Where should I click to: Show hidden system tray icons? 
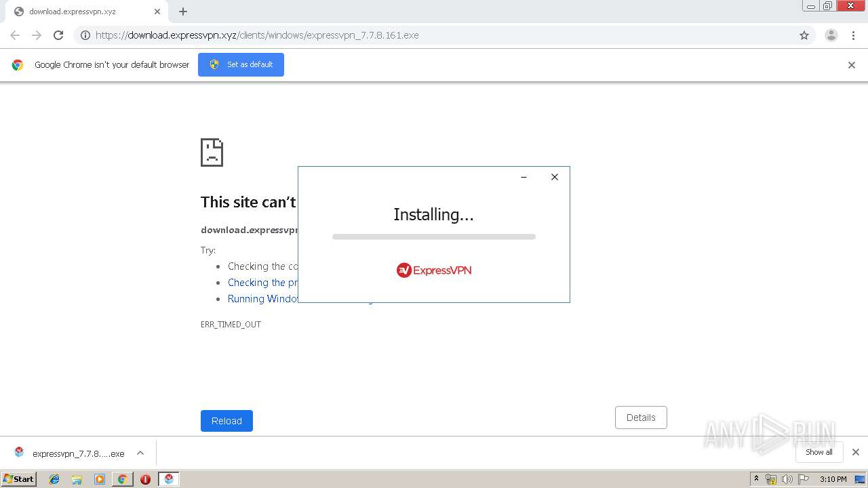[756, 479]
